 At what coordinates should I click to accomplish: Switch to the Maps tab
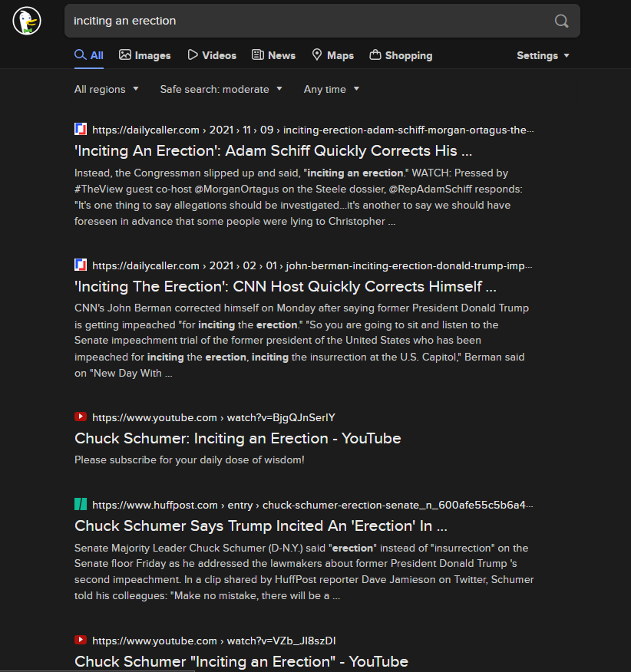[333, 55]
